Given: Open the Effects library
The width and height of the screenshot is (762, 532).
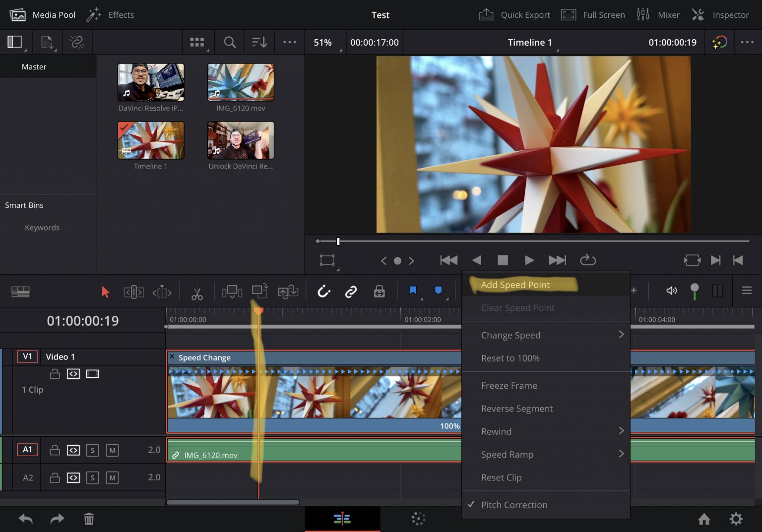Looking at the screenshot, I should [110, 14].
